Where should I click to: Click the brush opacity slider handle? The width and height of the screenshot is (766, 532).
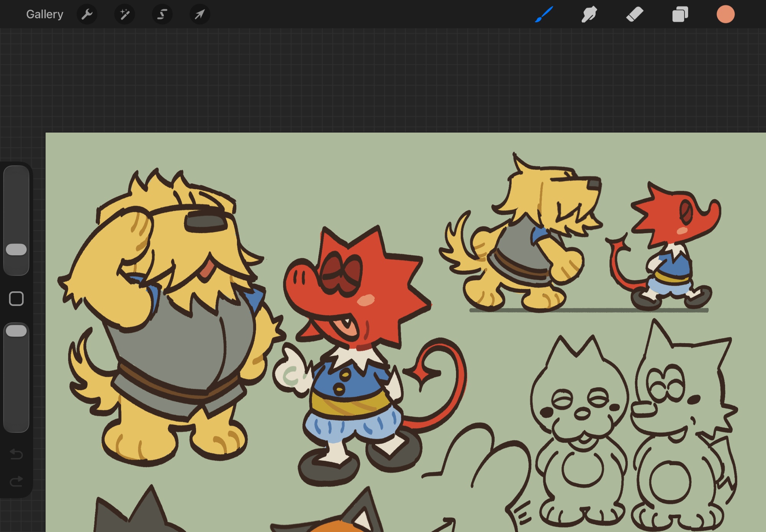(x=16, y=331)
